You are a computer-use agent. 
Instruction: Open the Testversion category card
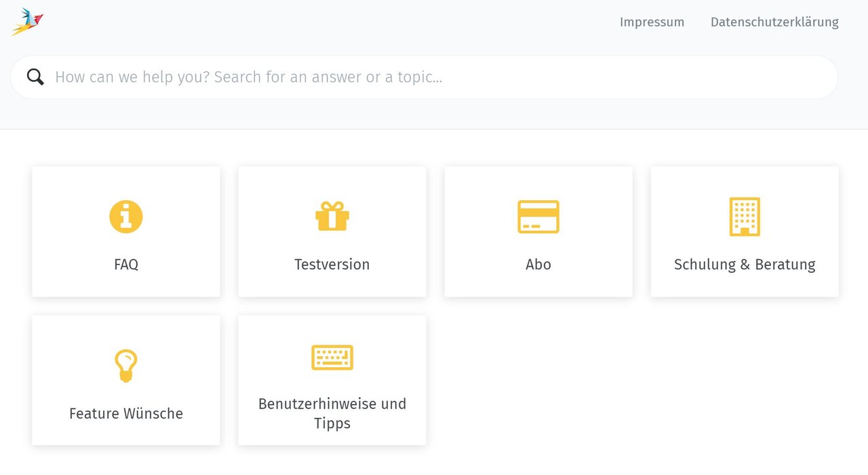point(332,231)
